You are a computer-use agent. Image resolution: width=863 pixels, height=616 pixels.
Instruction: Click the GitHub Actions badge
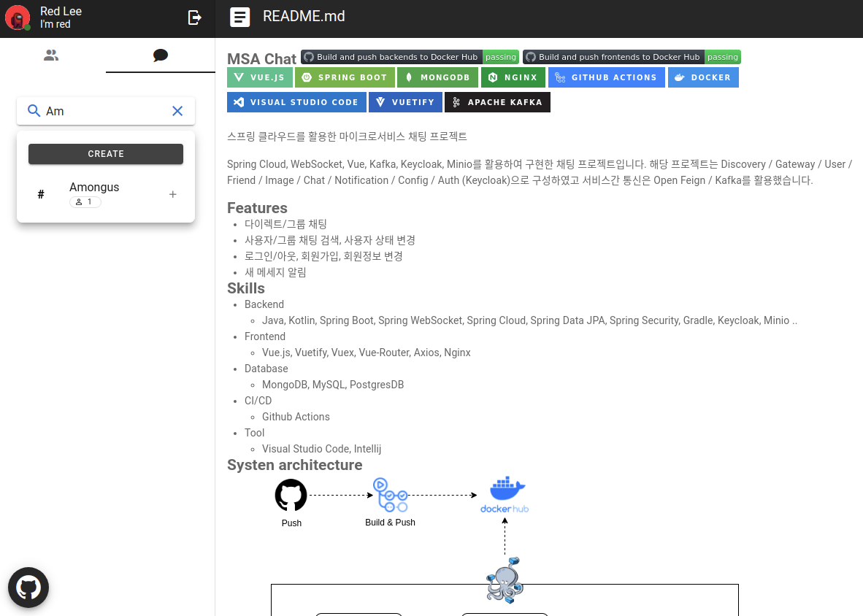click(607, 77)
